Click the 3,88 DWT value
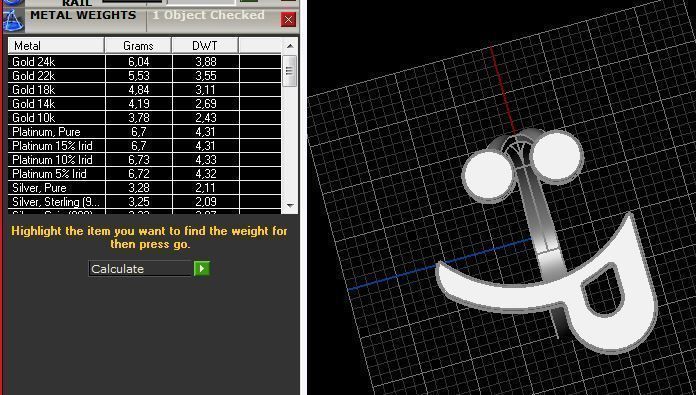Screen dimensions: 696x395 point(206,62)
